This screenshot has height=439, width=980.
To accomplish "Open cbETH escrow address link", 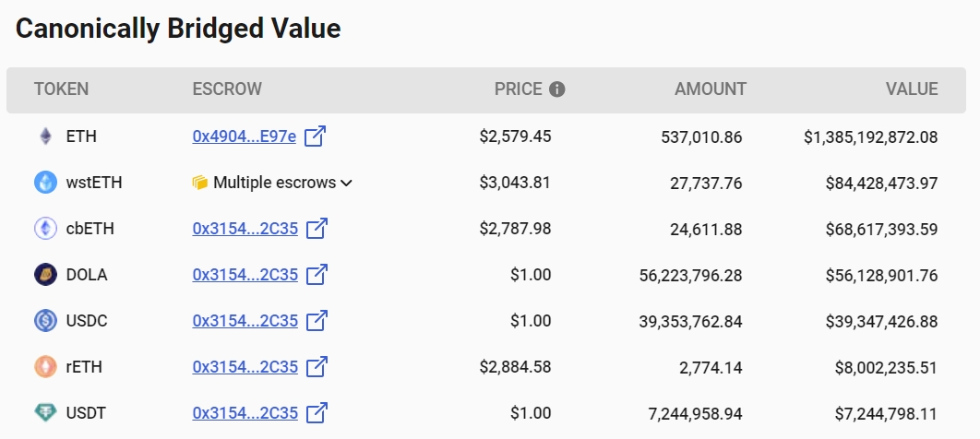I will coord(245,229).
